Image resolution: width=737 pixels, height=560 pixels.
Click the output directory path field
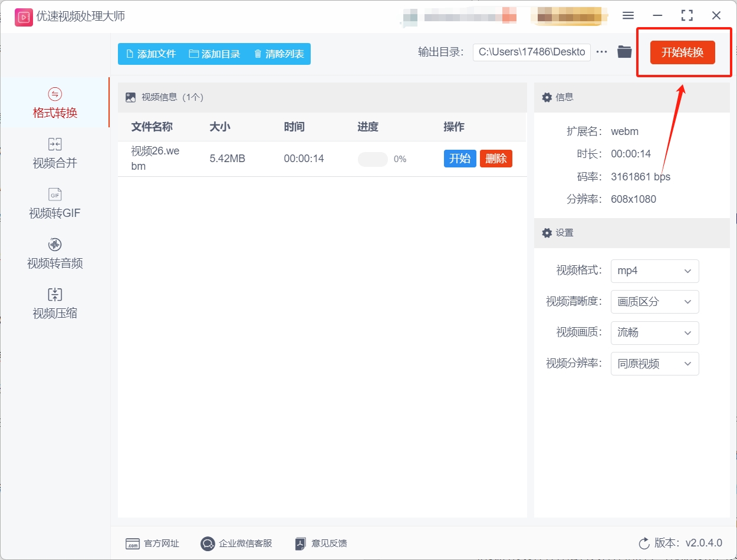pyautogui.click(x=531, y=52)
